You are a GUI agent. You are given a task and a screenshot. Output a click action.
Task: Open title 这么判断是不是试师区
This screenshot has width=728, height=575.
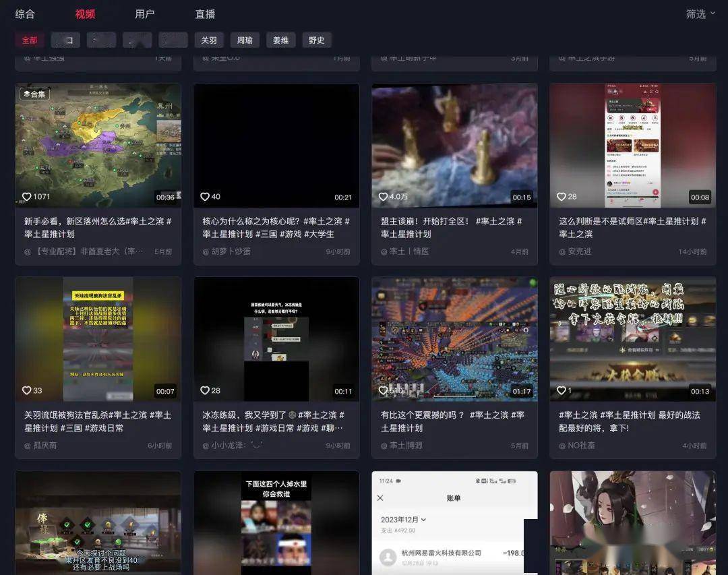click(632, 228)
